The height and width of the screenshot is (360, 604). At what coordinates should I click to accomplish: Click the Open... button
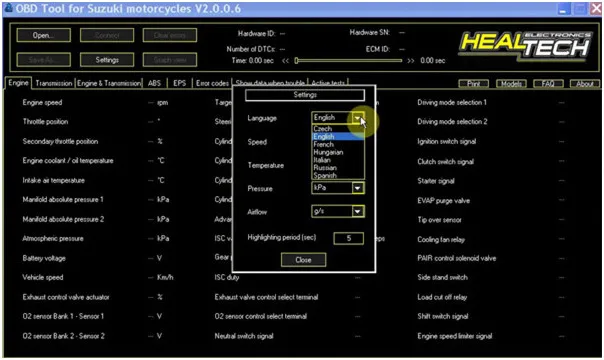point(44,35)
